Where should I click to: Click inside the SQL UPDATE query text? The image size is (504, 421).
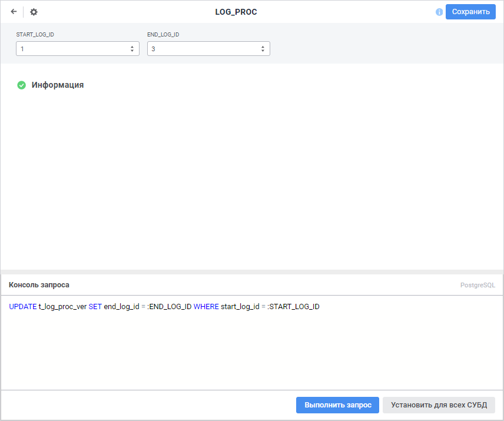[x=164, y=307]
